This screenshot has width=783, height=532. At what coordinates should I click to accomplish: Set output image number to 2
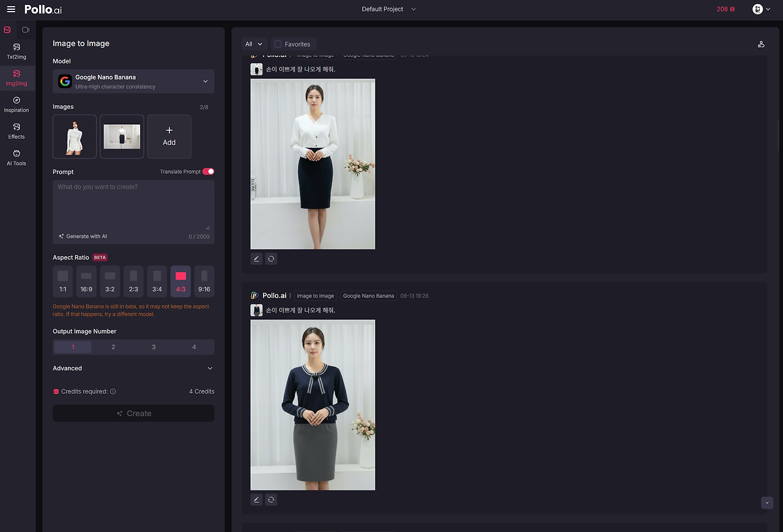point(113,347)
